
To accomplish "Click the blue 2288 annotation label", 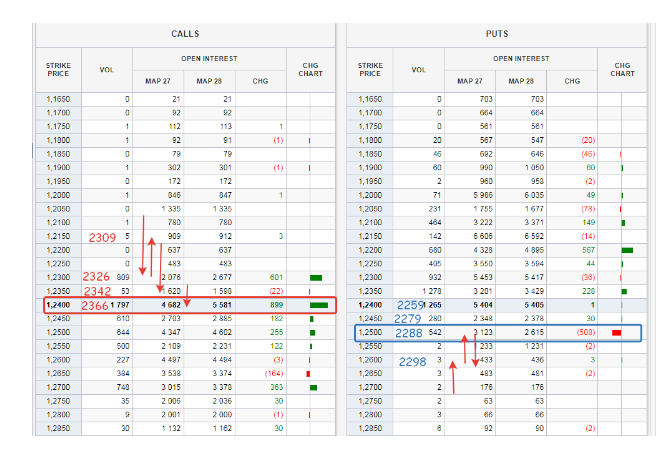I will click(408, 332).
